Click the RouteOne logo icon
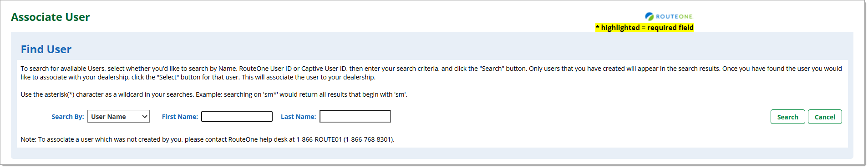The image size is (868, 168). click(649, 16)
